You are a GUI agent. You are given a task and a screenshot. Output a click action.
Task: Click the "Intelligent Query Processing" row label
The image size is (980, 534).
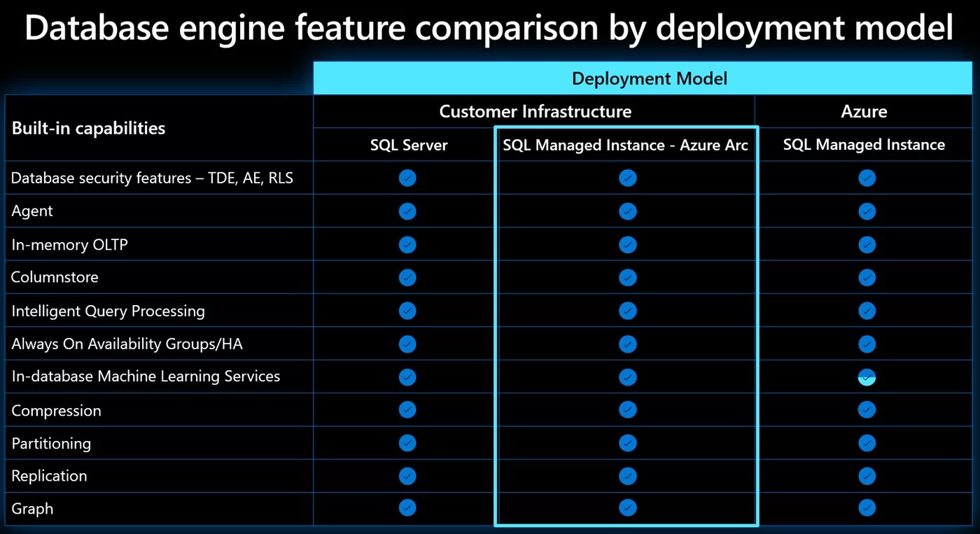click(108, 311)
